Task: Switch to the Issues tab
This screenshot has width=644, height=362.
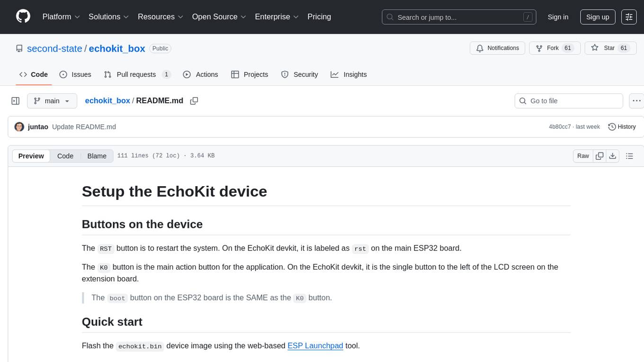Action: click(x=75, y=74)
